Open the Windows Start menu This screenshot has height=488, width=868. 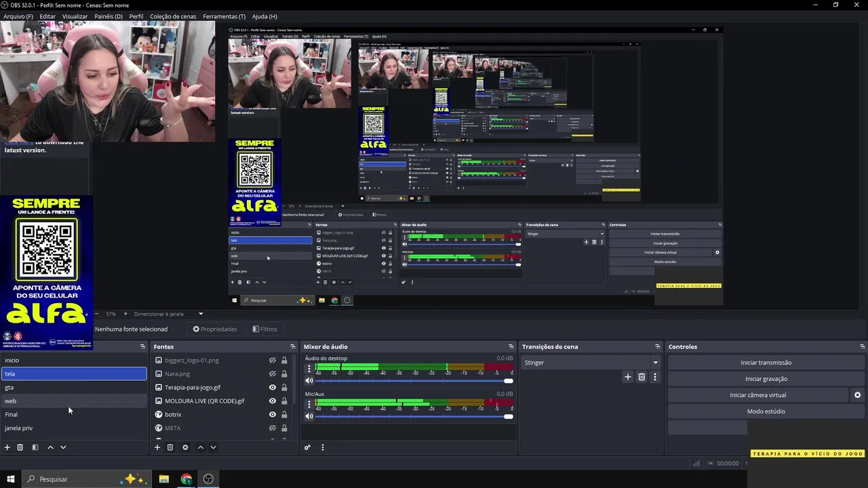click(10, 479)
